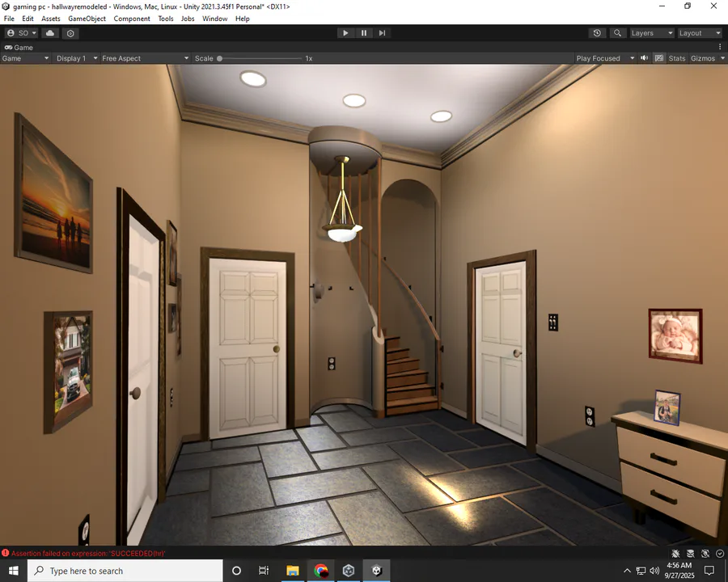Toggle the keyboard shortcuts icon in Game view
728x582 pixels.
(658, 58)
